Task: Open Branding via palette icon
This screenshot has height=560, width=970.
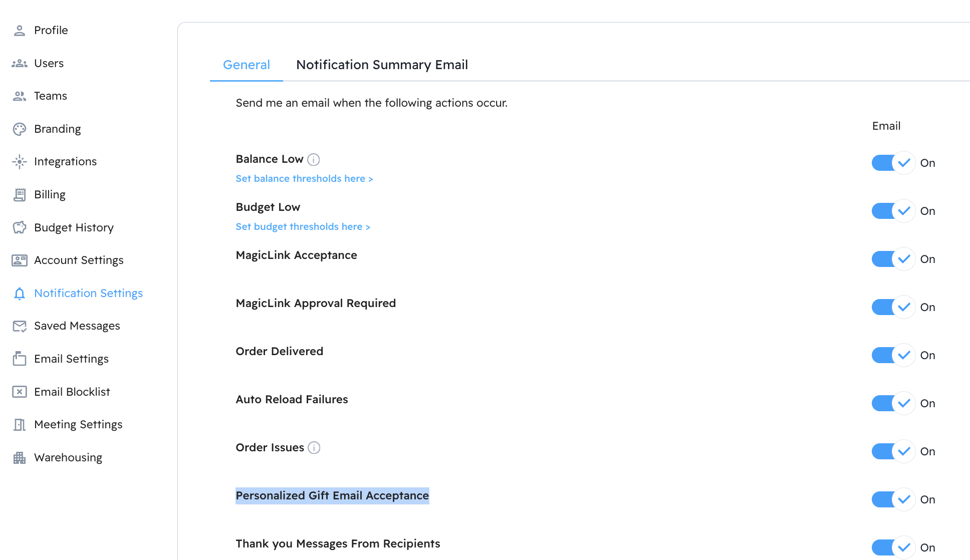Action: pos(19,129)
